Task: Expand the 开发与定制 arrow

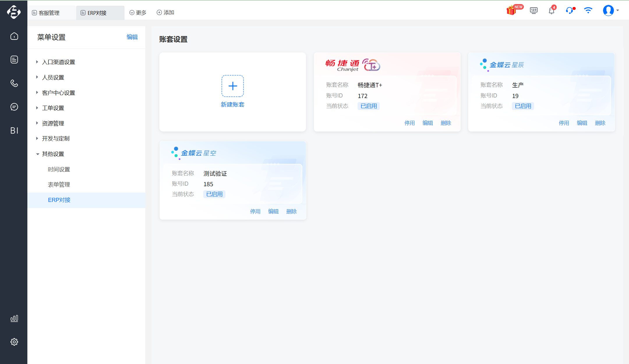Action: coord(37,138)
